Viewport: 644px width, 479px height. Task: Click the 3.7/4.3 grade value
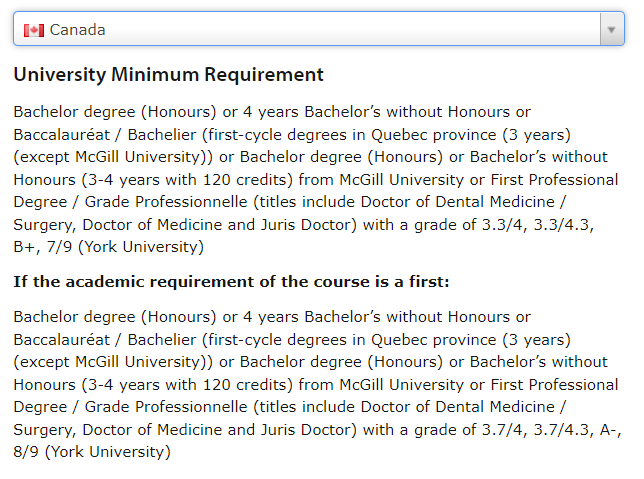coord(564,430)
